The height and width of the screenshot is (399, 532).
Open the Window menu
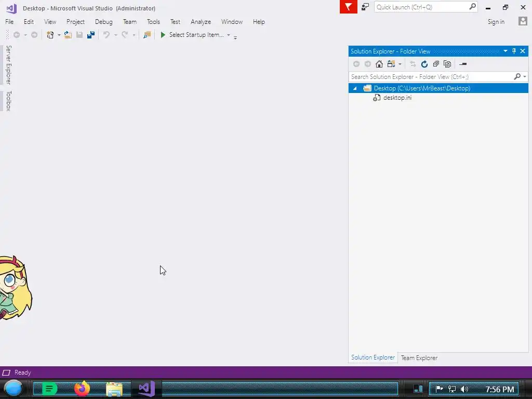(x=232, y=22)
